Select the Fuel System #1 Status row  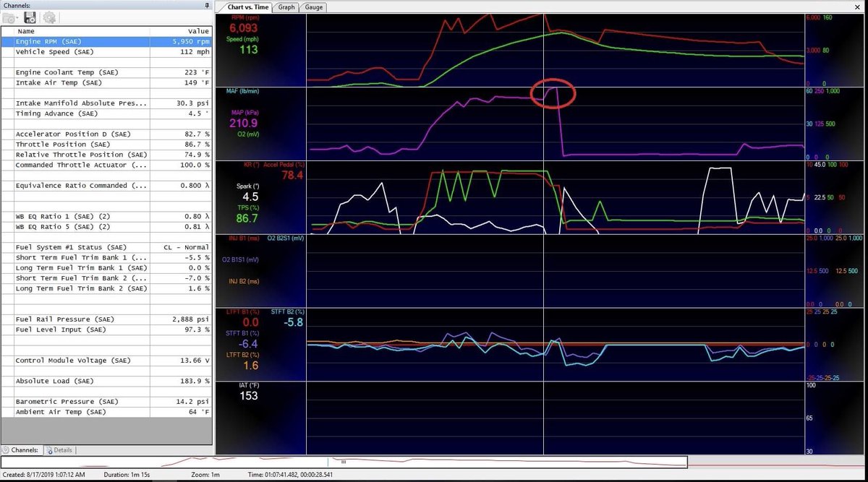[107, 247]
